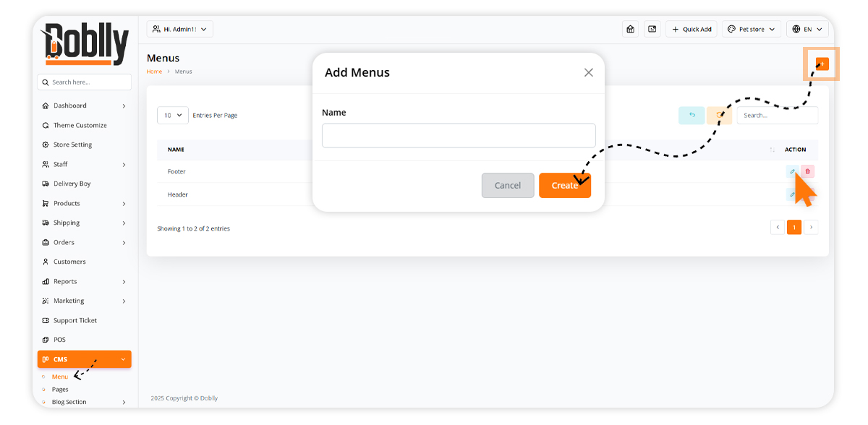This screenshot has width=868, height=425.
Task: Click the sidebar Search here field
Action: pyautogui.click(x=85, y=82)
